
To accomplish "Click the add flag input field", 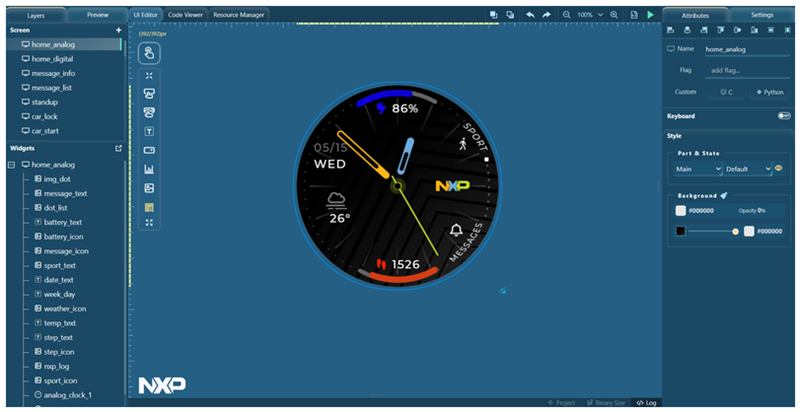I will pyautogui.click(x=747, y=70).
